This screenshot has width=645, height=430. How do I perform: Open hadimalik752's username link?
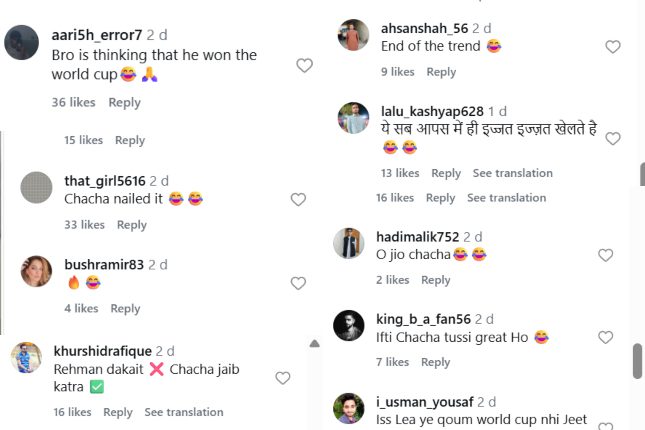click(x=418, y=237)
